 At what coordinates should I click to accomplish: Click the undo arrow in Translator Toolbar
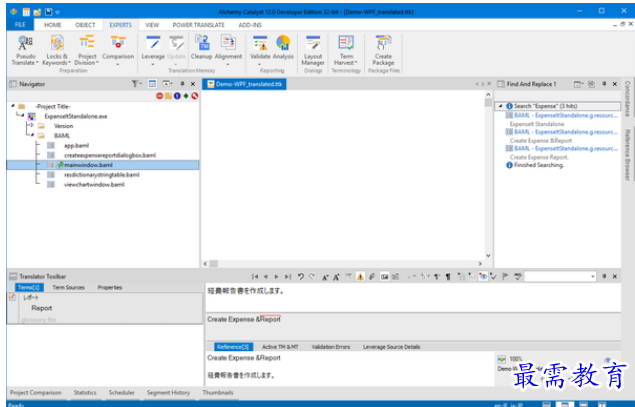tap(300, 277)
